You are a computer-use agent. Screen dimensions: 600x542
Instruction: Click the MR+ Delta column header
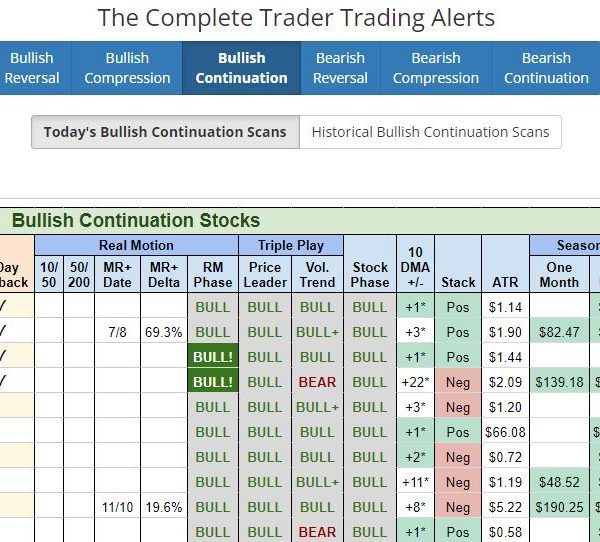click(x=164, y=274)
